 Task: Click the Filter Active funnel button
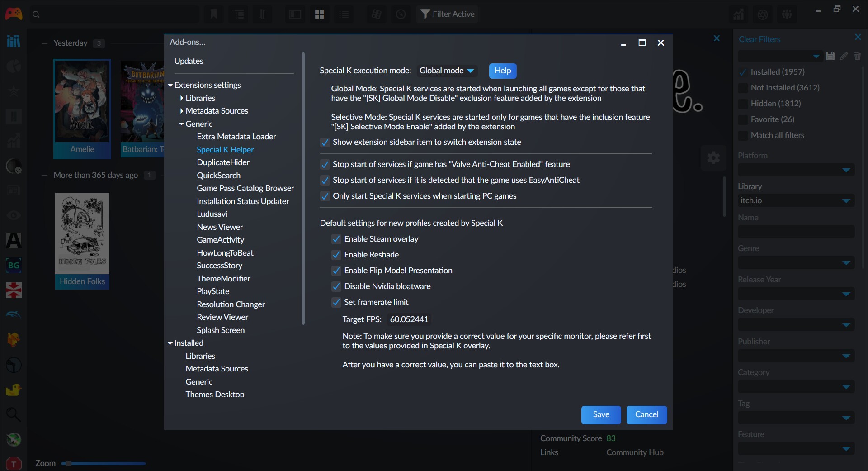pos(448,14)
